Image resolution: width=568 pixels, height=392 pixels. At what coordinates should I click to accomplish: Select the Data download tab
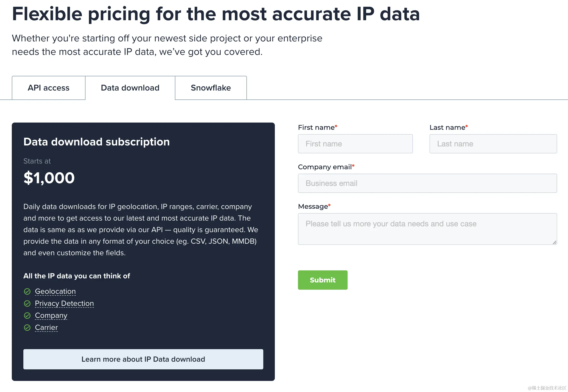click(130, 88)
